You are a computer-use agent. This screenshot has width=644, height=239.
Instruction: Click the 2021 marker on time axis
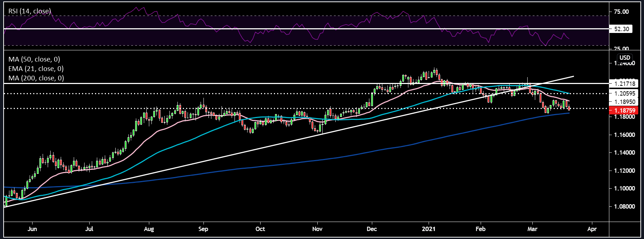429,229
